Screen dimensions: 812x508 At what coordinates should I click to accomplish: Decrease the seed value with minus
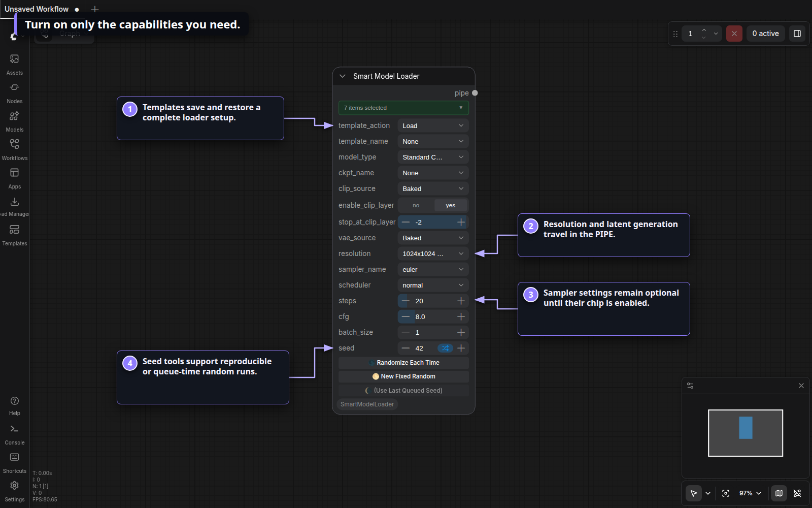[x=405, y=348]
